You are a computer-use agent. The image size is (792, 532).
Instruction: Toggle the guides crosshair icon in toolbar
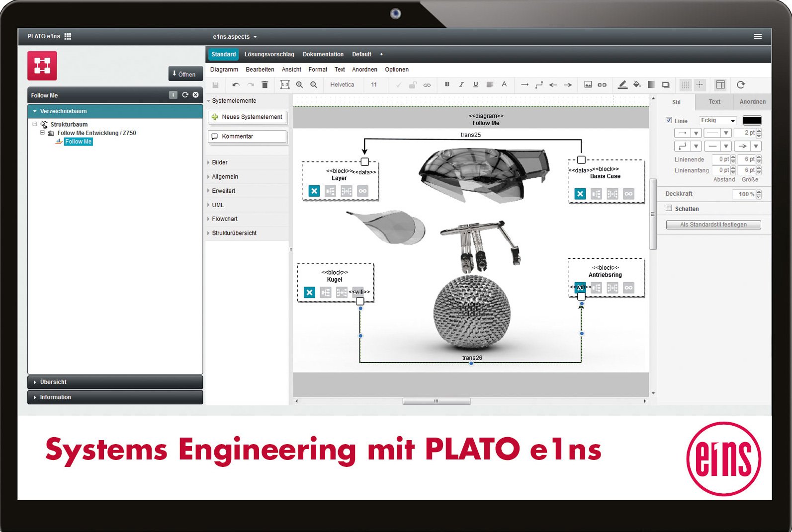[700, 85]
